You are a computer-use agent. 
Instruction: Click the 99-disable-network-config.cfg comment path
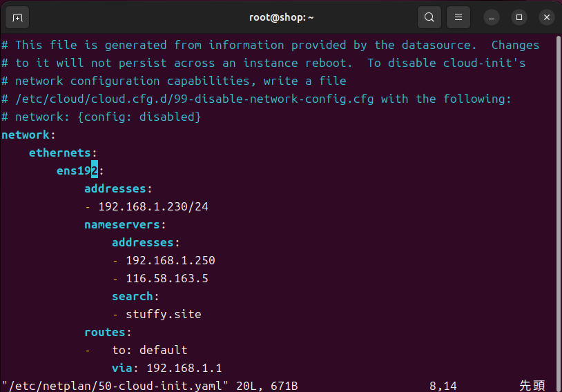pyautogui.click(x=194, y=99)
